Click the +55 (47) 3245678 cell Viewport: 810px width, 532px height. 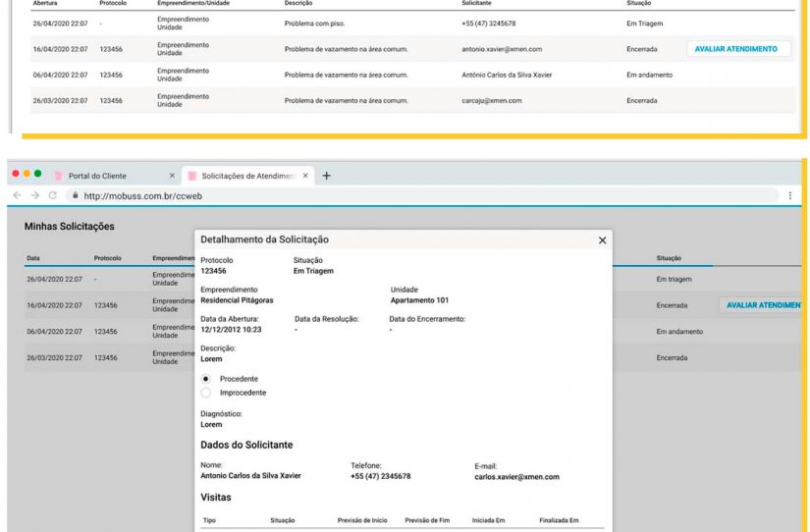pyautogui.click(x=489, y=24)
